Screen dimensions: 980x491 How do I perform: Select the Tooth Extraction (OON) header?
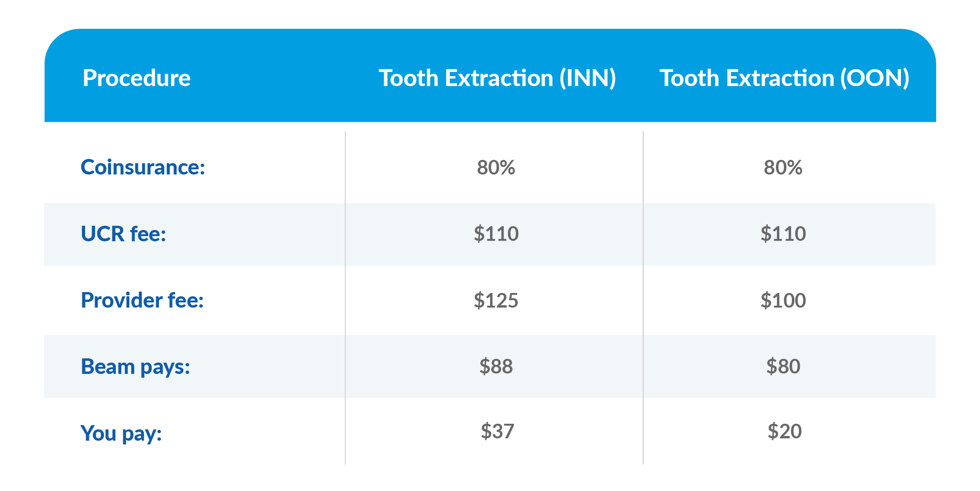[x=784, y=78]
